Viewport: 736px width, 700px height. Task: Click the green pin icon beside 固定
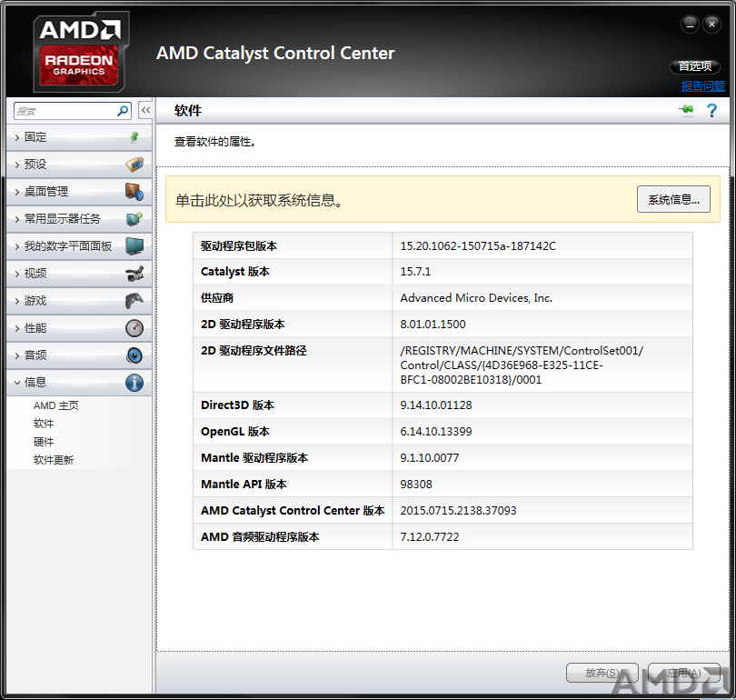[x=134, y=137]
